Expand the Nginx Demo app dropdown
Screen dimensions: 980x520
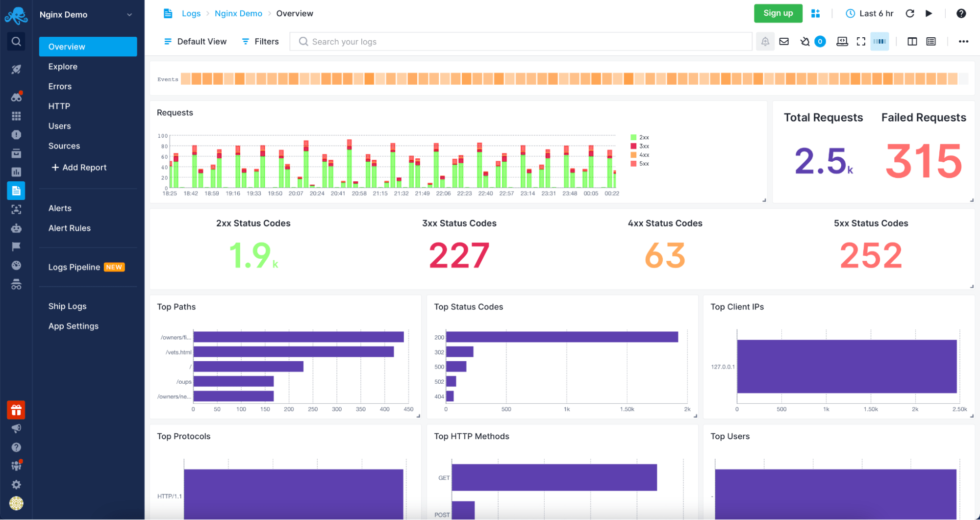click(x=129, y=14)
